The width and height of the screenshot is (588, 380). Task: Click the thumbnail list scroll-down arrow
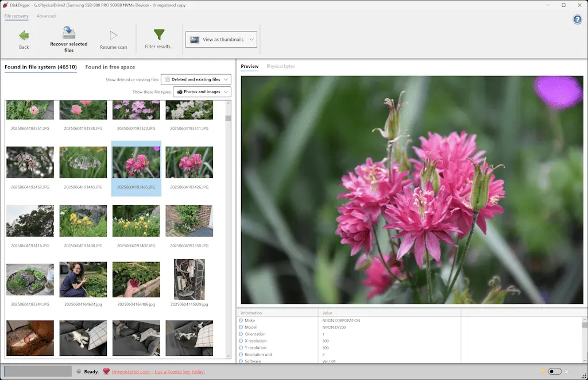coord(228,356)
